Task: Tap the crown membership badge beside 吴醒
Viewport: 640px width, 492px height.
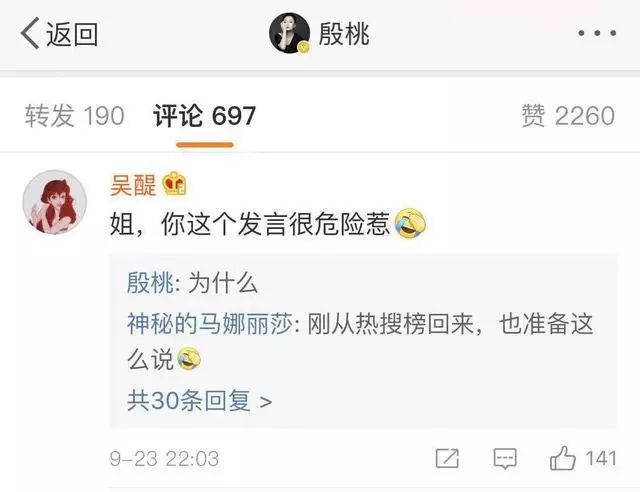Action: (175, 184)
